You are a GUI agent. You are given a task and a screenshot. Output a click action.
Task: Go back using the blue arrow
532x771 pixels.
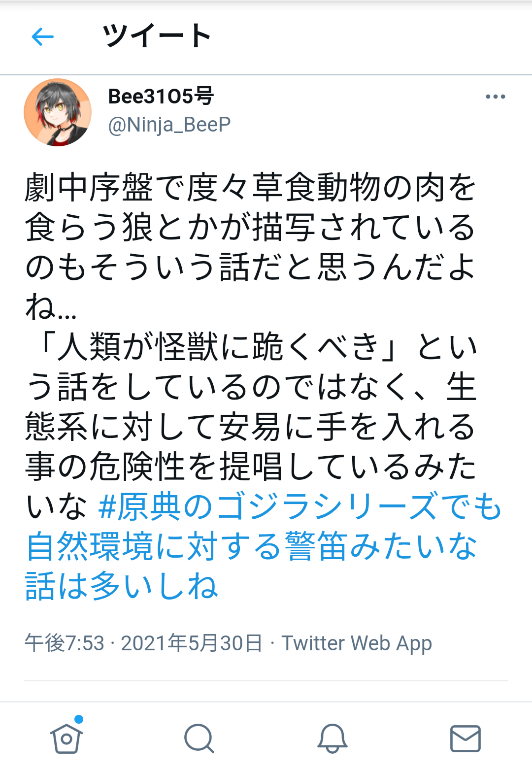point(42,36)
